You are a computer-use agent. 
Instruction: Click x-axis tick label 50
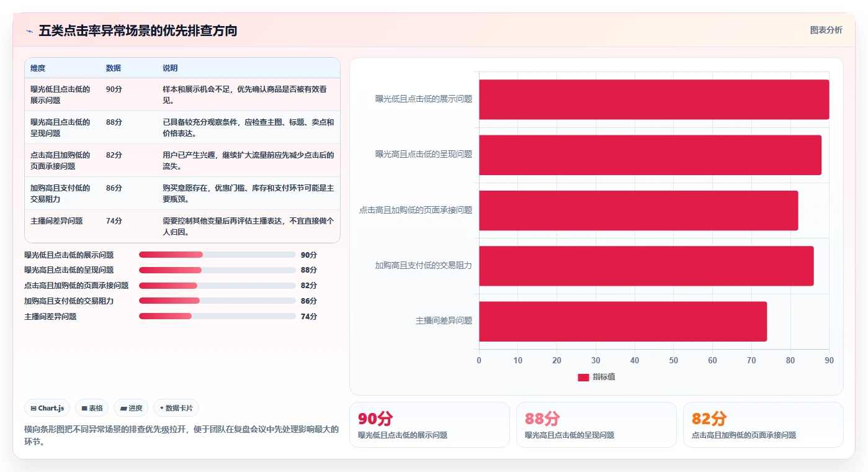(x=673, y=361)
